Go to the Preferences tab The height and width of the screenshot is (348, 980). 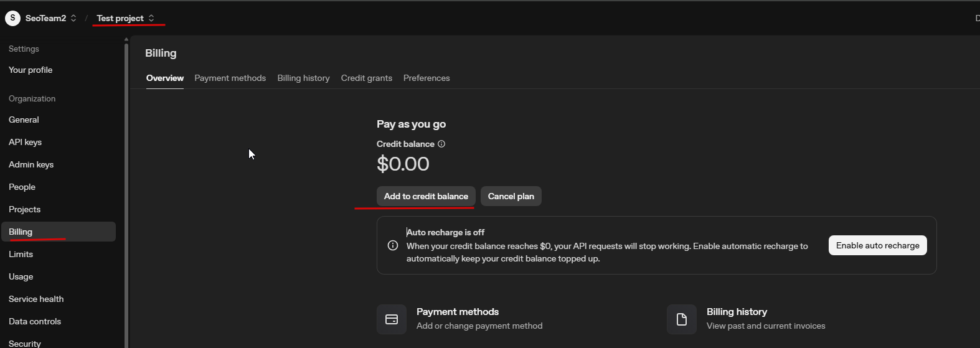pos(426,78)
